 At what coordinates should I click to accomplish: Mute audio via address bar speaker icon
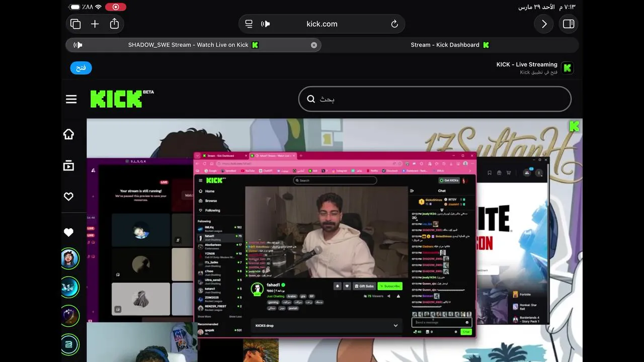tap(266, 24)
